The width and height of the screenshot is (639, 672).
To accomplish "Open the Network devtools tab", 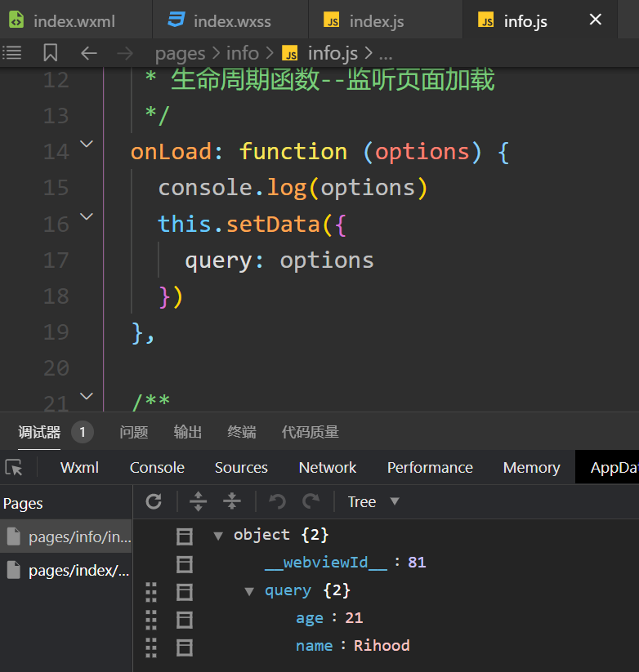I will point(327,468).
